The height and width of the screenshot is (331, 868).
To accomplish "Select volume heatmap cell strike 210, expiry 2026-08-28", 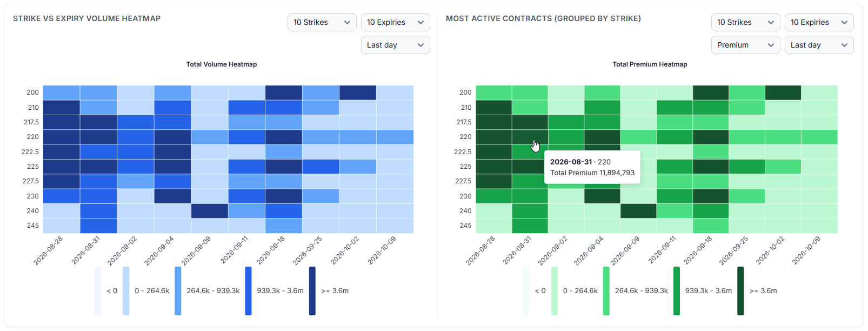I will click(62, 107).
